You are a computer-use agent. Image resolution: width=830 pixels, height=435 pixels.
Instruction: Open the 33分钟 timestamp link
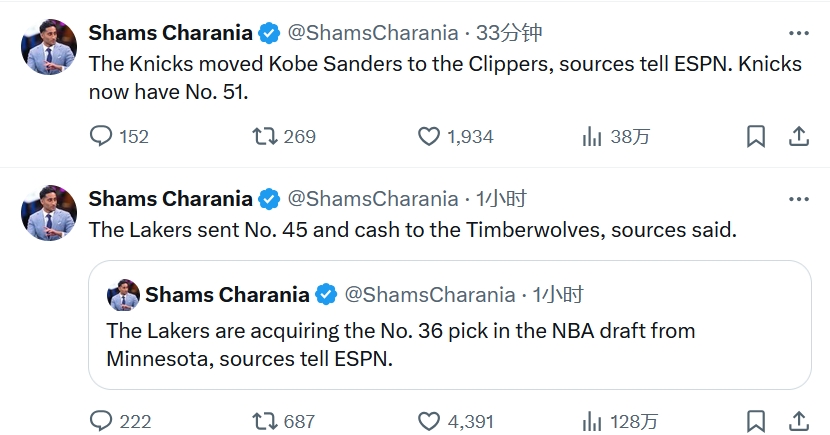click(x=509, y=33)
